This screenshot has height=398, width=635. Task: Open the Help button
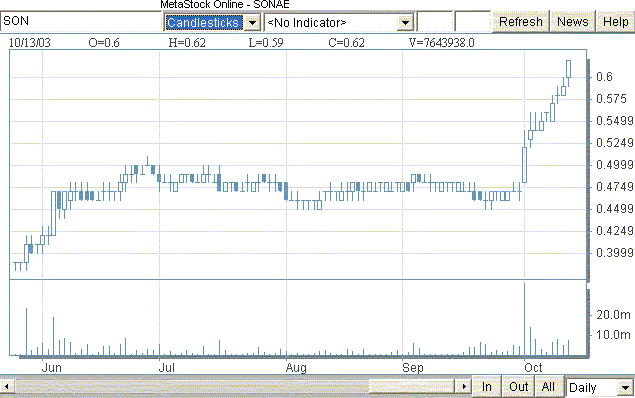[616, 21]
